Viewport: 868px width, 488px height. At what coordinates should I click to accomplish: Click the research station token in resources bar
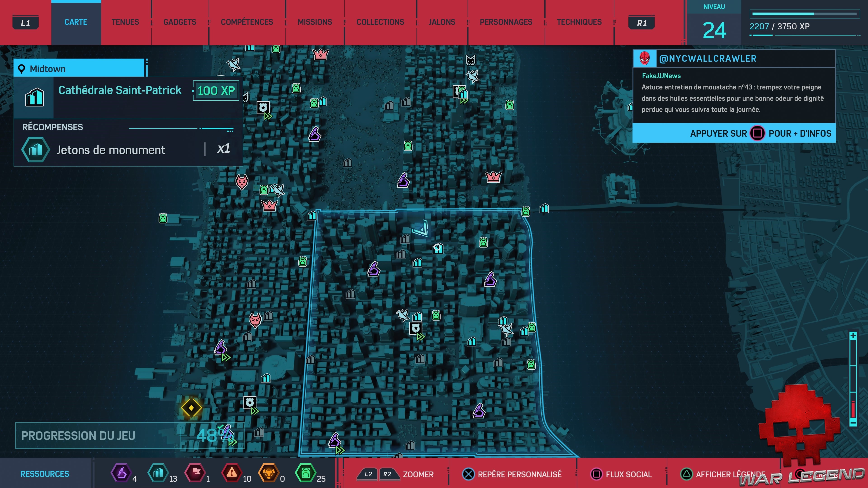(x=121, y=473)
